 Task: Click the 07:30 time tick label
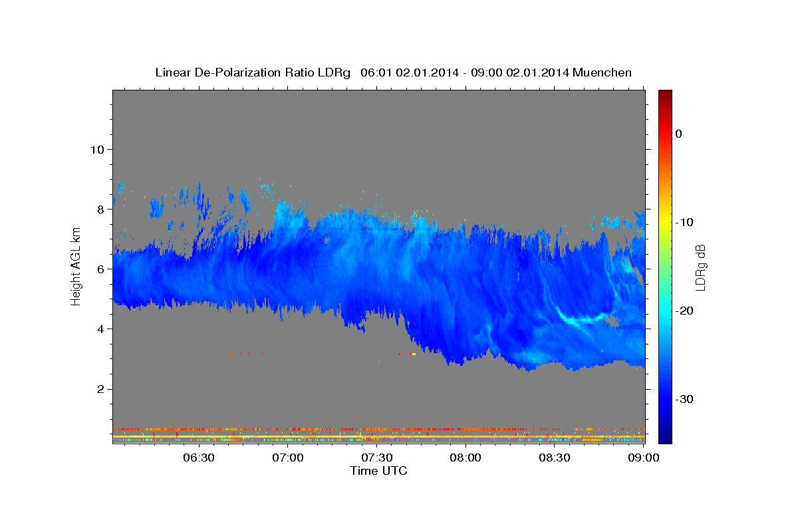[x=376, y=458]
